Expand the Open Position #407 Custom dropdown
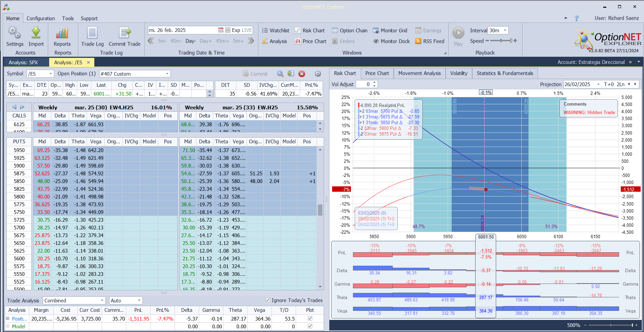The width and height of the screenshot is (644, 332). [167, 74]
